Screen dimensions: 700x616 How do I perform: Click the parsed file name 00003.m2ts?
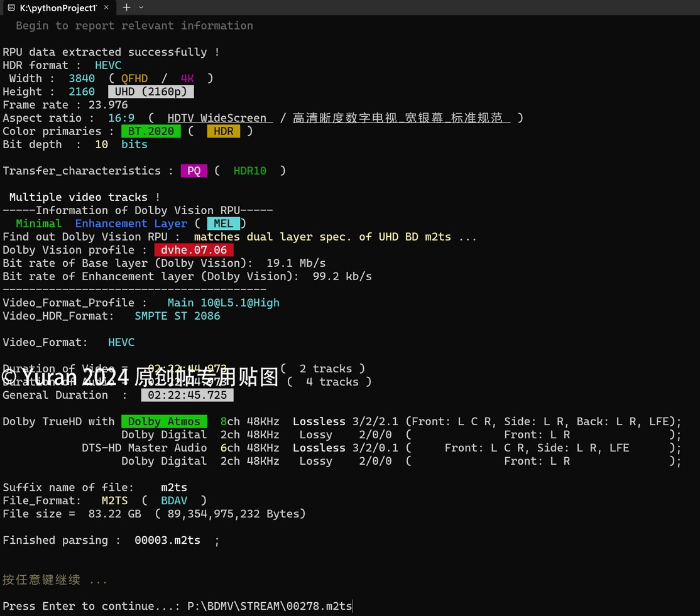coord(167,540)
